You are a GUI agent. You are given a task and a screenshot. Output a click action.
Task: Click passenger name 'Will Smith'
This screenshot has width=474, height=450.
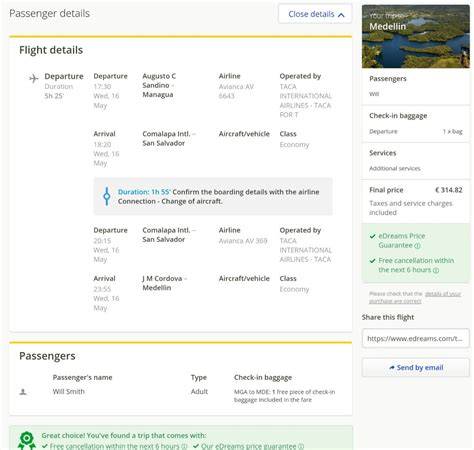(x=69, y=391)
